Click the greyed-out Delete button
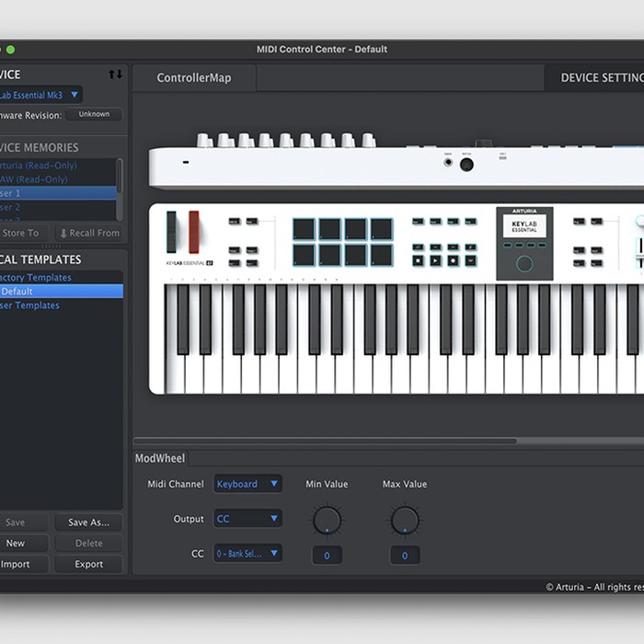The width and height of the screenshot is (644, 644). [x=88, y=544]
